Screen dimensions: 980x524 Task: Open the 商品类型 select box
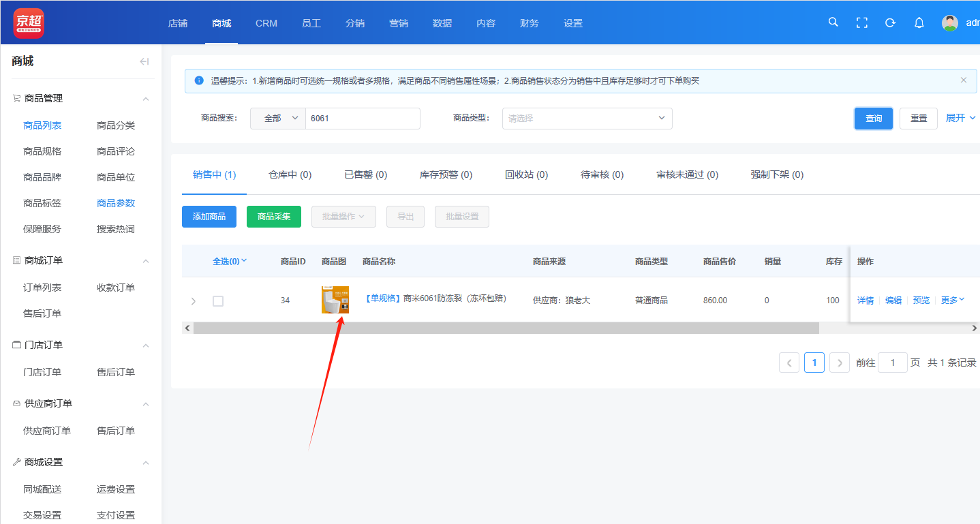tap(587, 119)
